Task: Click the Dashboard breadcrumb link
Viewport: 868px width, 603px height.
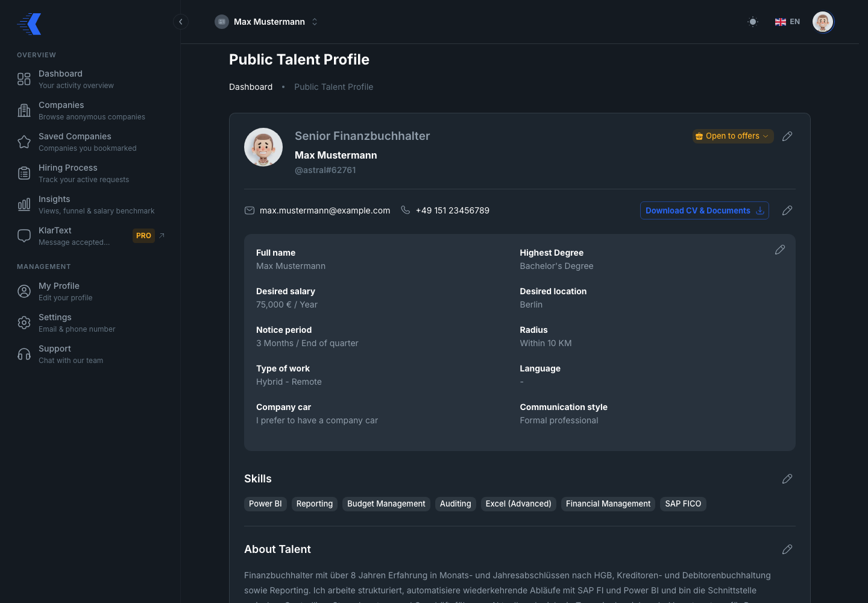Action: tap(251, 87)
